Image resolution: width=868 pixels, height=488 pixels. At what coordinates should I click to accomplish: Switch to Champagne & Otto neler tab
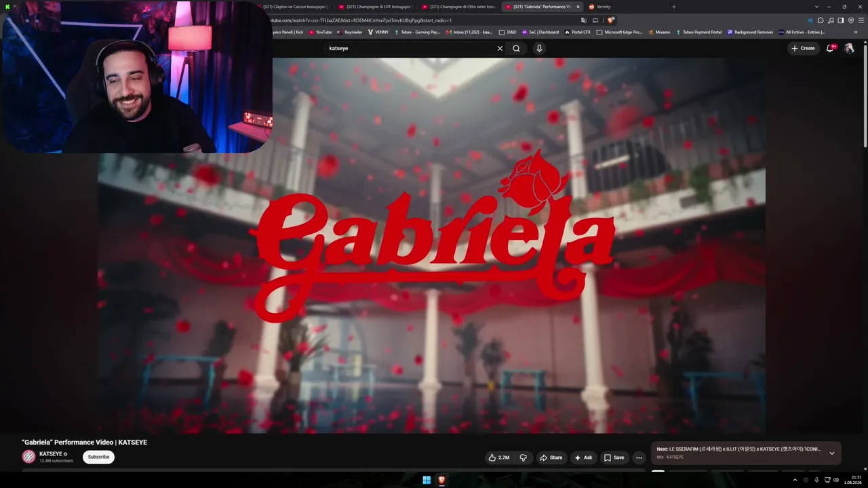[x=458, y=7]
